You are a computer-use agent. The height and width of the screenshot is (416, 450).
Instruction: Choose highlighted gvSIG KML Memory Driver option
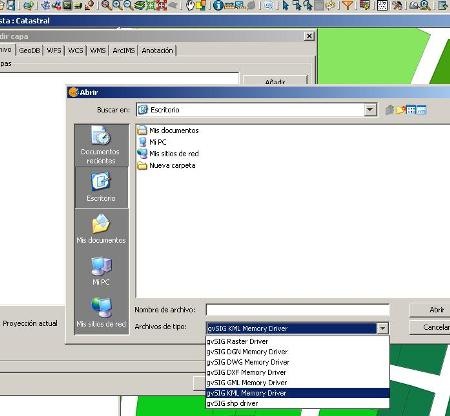coord(297,393)
